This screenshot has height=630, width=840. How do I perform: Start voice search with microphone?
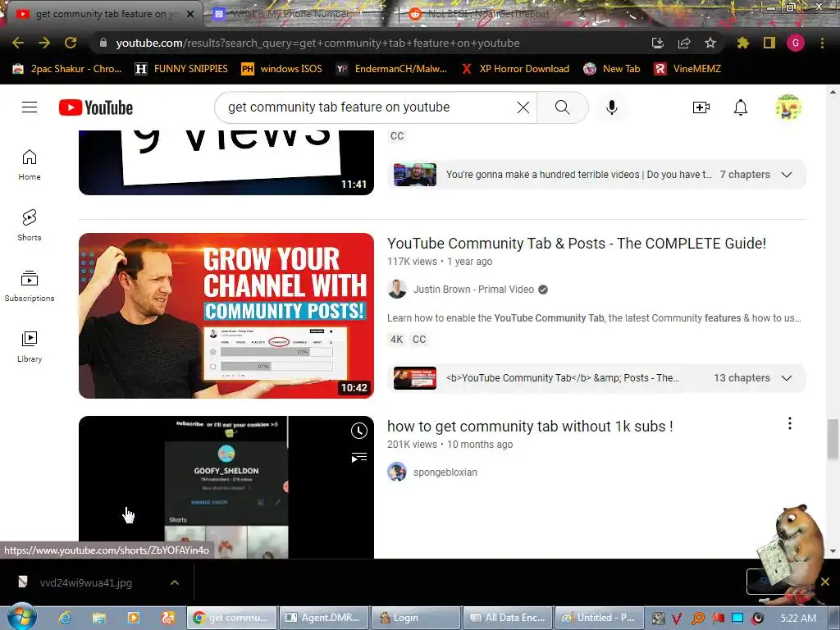(612, 107)
